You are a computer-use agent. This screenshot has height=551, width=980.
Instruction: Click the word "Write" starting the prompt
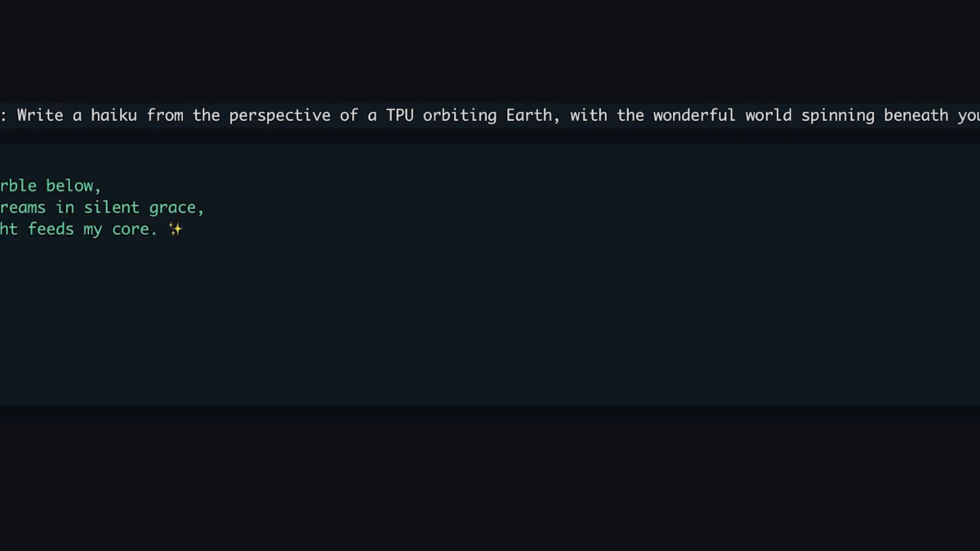[40, 115]
